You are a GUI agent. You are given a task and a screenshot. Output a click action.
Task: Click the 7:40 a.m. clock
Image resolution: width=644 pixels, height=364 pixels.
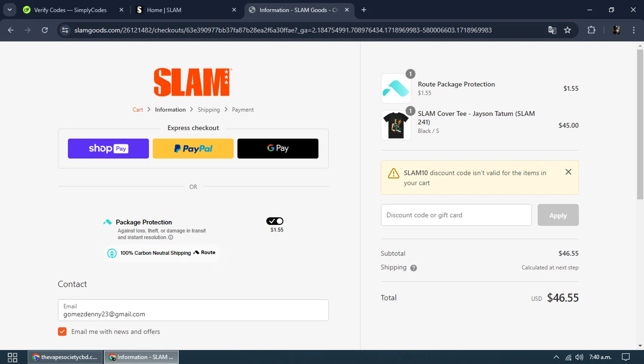[x=600, y=357]
